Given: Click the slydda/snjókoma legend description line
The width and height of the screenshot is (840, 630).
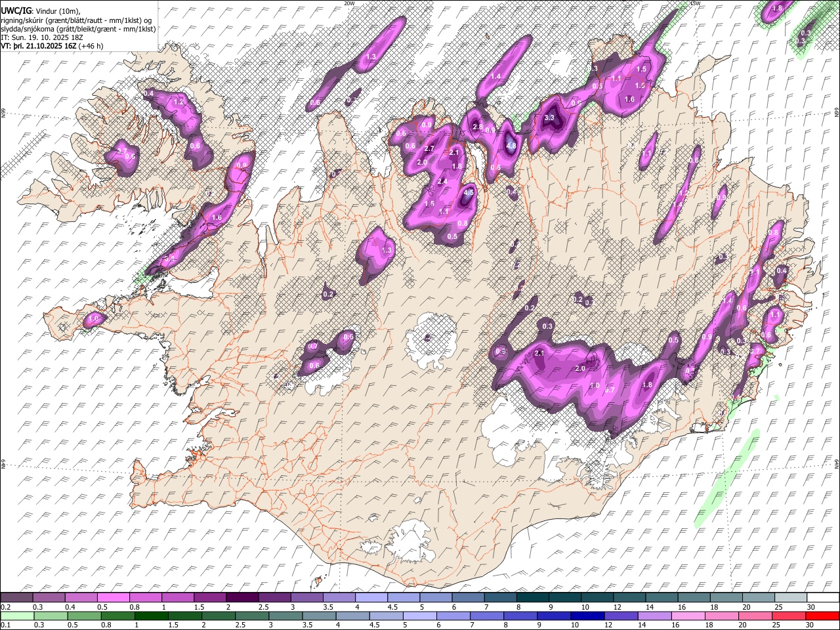Looking at the screenshot, I should 79,28.
